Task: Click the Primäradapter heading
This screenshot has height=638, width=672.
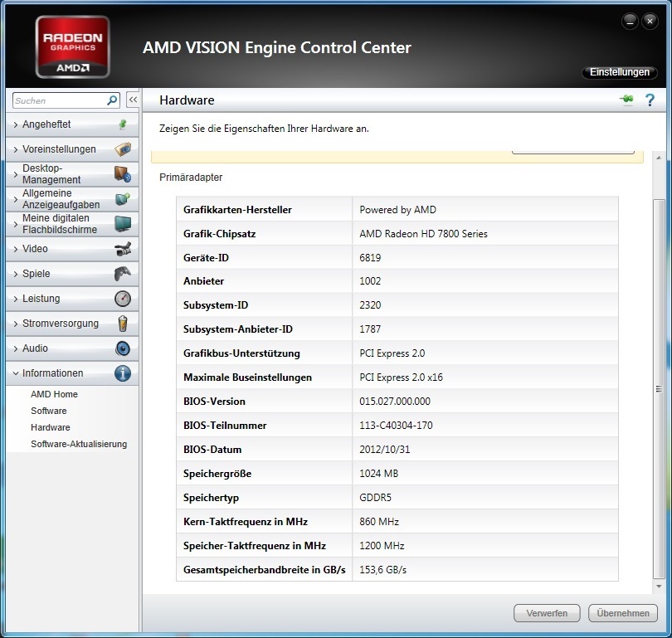Action: (x=191, y=178)
